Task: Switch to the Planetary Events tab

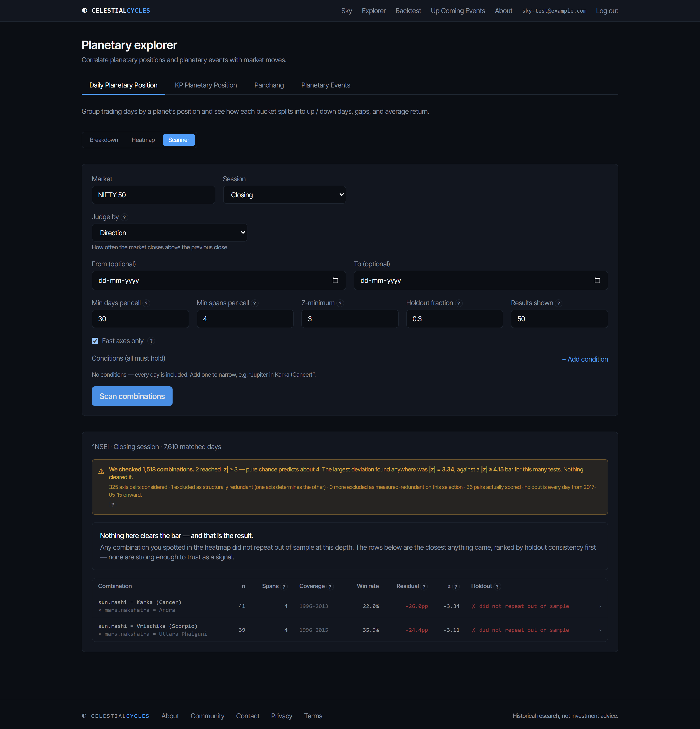Action: [325, 85]
